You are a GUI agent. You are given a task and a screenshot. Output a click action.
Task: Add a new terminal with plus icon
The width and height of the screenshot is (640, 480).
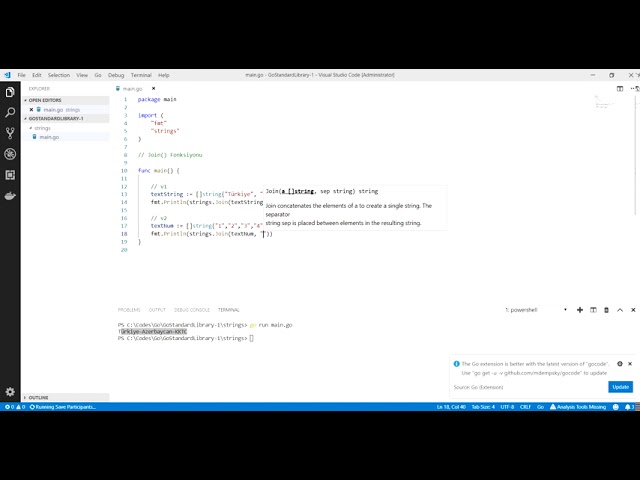(x=580, y=310)
